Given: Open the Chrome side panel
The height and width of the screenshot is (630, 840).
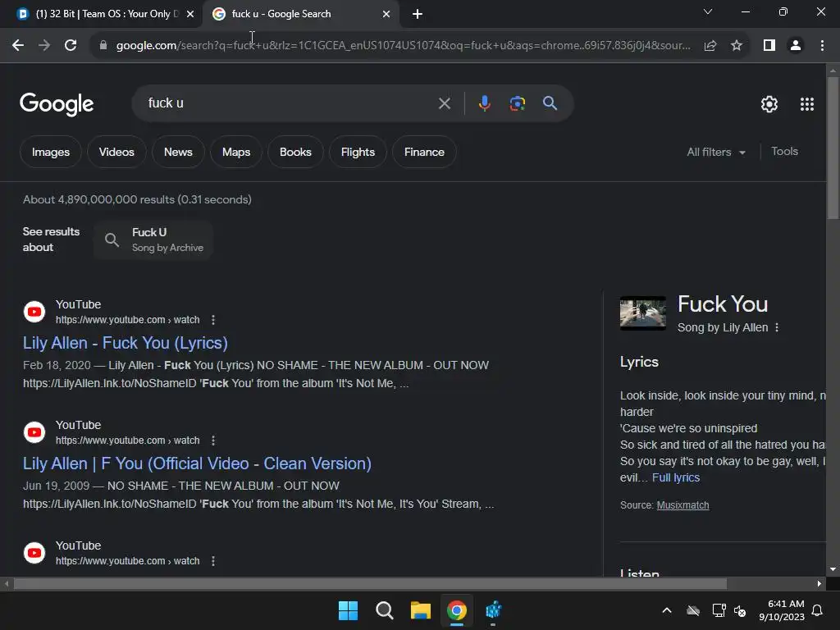Looking at the screenshot, I should 769,46.
